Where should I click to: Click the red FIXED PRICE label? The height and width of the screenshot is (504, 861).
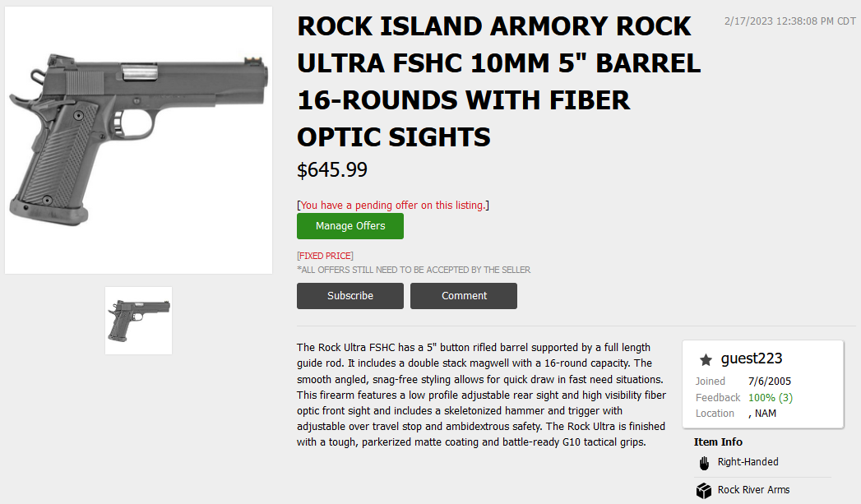(325, 256)
